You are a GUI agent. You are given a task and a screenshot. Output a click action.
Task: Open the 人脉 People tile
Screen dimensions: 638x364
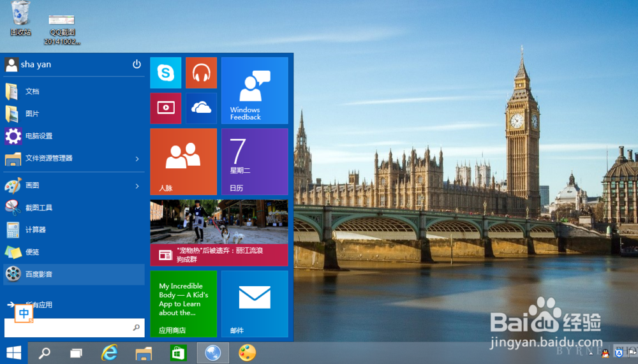pyautogui.click(x=184, y=161)
